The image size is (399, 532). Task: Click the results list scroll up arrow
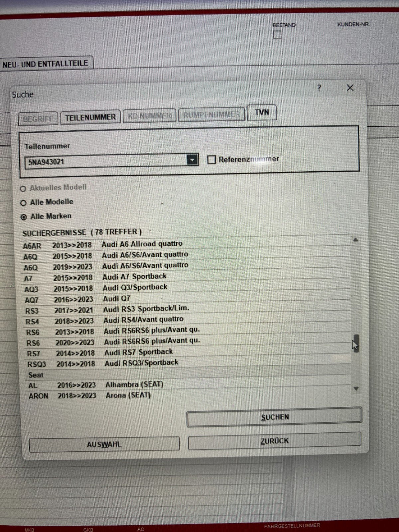[355, 240]
